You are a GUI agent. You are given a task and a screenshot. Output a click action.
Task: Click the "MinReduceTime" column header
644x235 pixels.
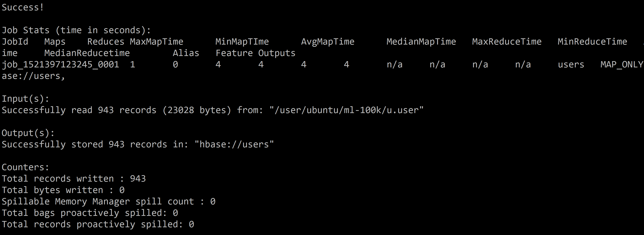(x=592, y=42)
